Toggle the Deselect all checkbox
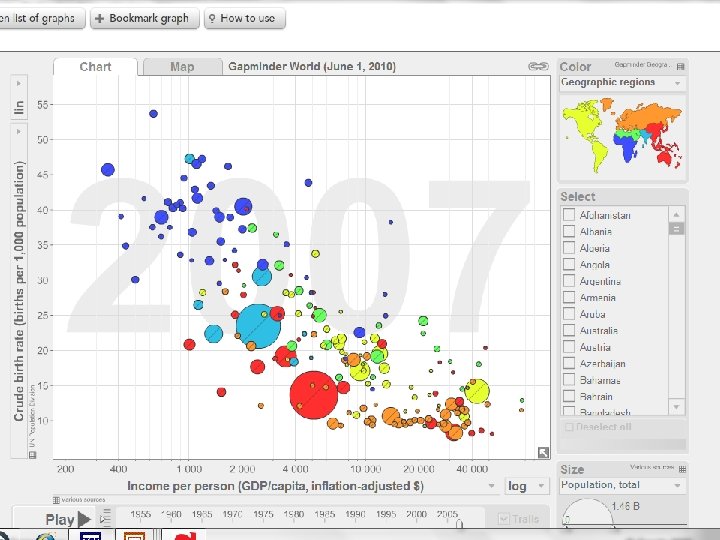 click(x=569, y=427)
